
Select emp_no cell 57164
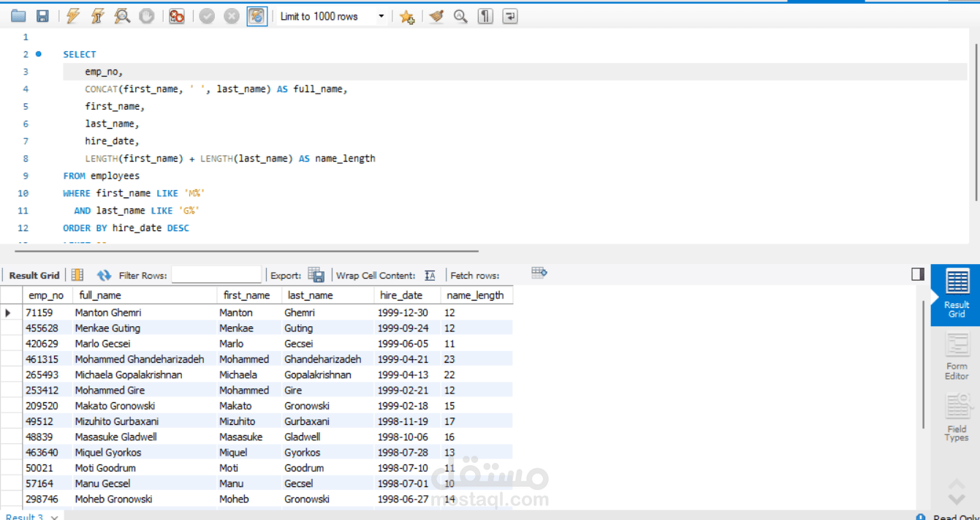(47, 483)
